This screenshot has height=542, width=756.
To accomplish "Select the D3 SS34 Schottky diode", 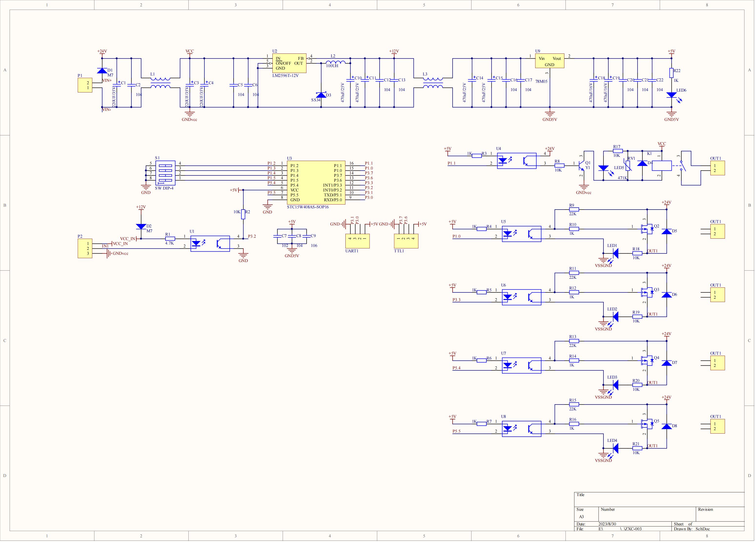I will 321,95.
